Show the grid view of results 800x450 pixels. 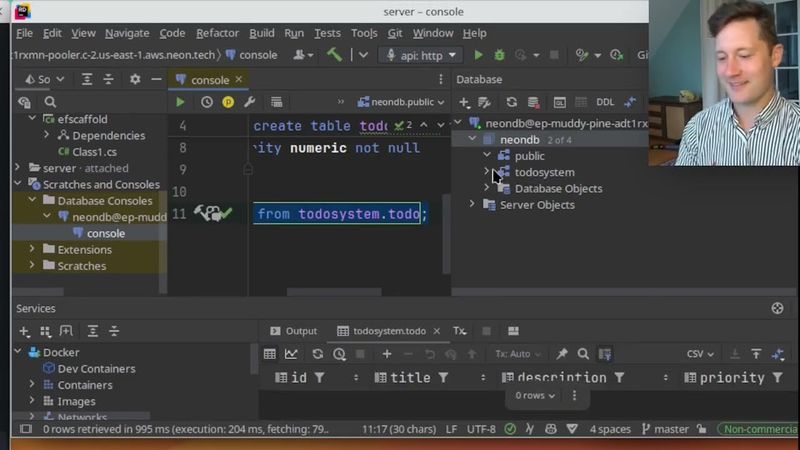(269, 354)
